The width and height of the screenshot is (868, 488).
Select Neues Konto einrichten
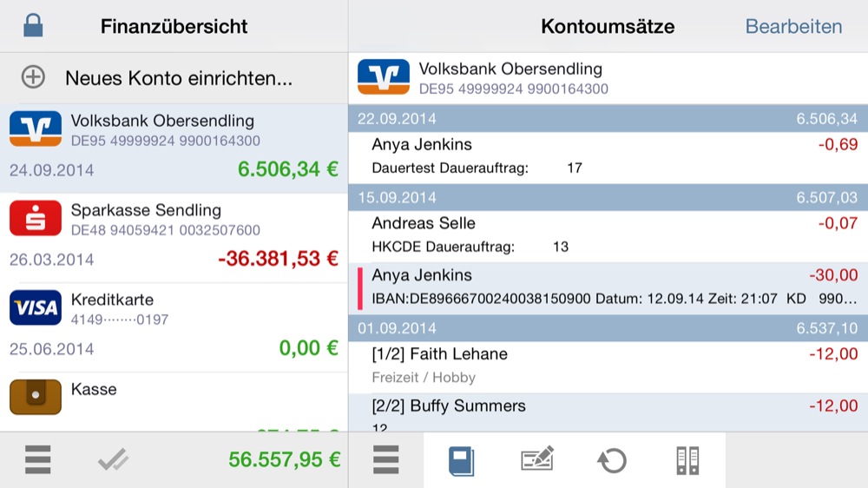point(178,78)
